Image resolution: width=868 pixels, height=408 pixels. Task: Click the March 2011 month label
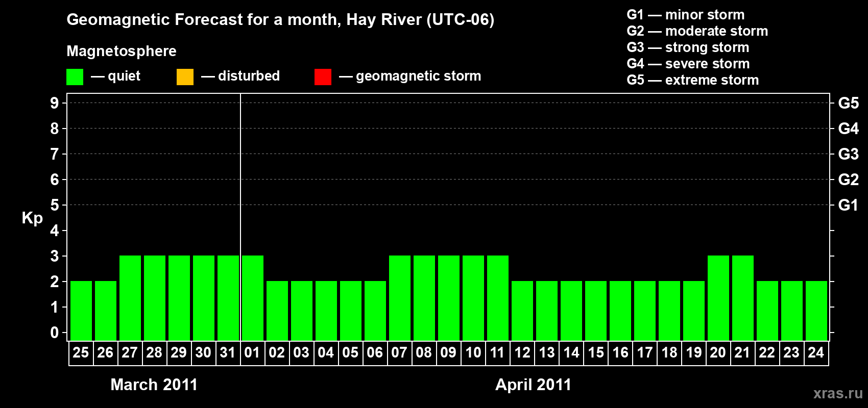(x=154, y=385)
